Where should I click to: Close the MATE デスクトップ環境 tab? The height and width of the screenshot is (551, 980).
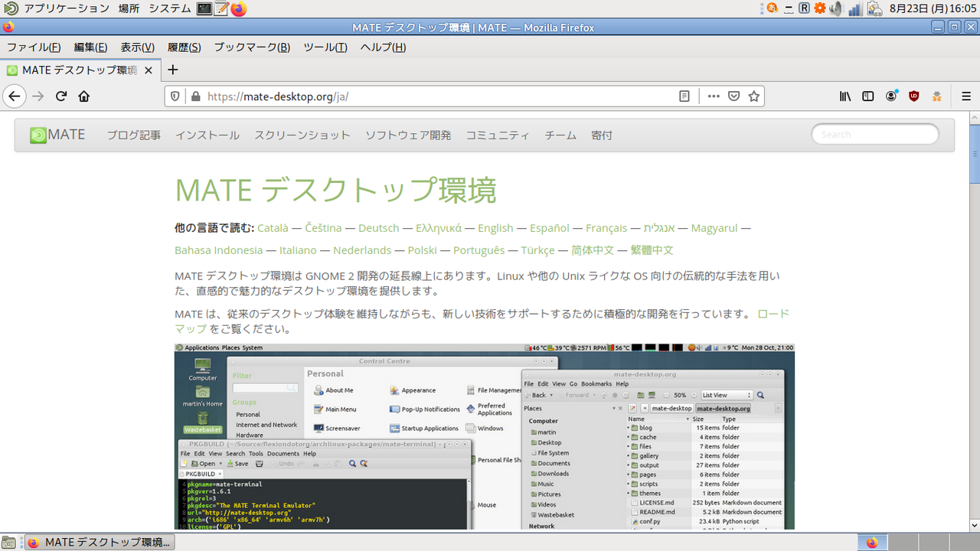point(149,70)
